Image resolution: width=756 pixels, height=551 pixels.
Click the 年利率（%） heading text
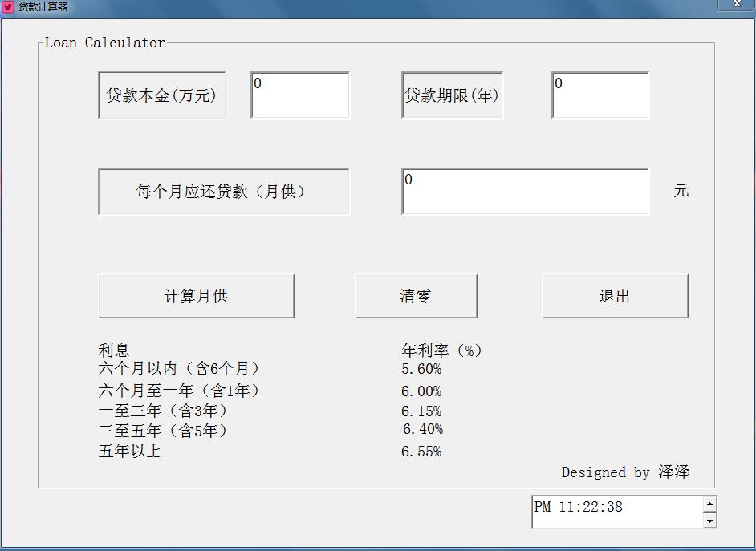tap(441, 350)
